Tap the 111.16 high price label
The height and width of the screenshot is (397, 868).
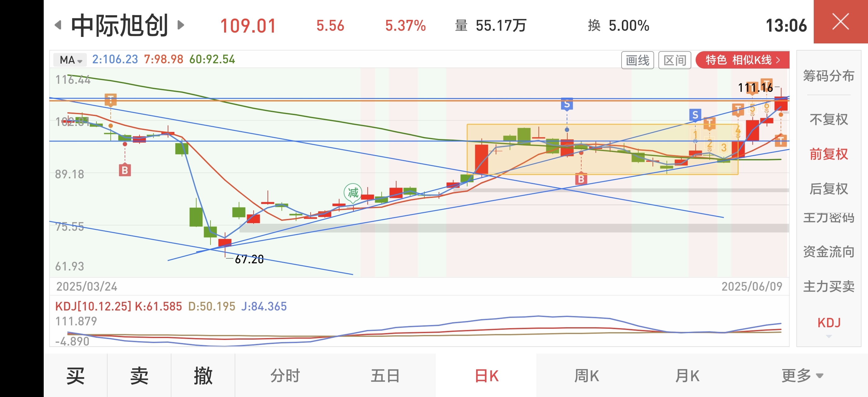[x=755, y=88]
